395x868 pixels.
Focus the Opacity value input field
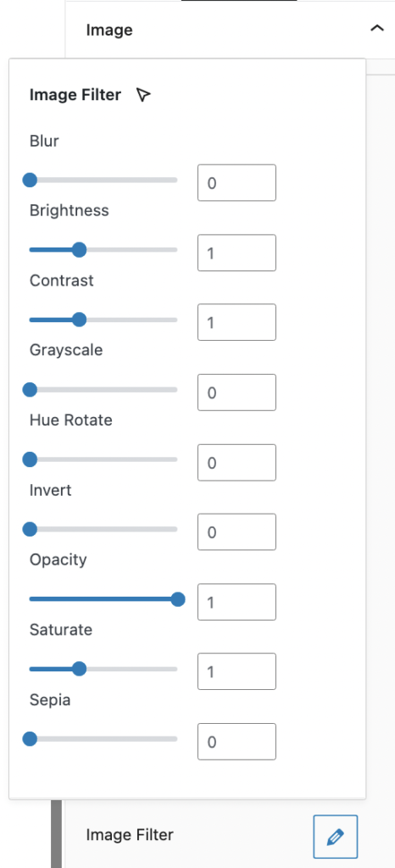(x=236, y=602)
